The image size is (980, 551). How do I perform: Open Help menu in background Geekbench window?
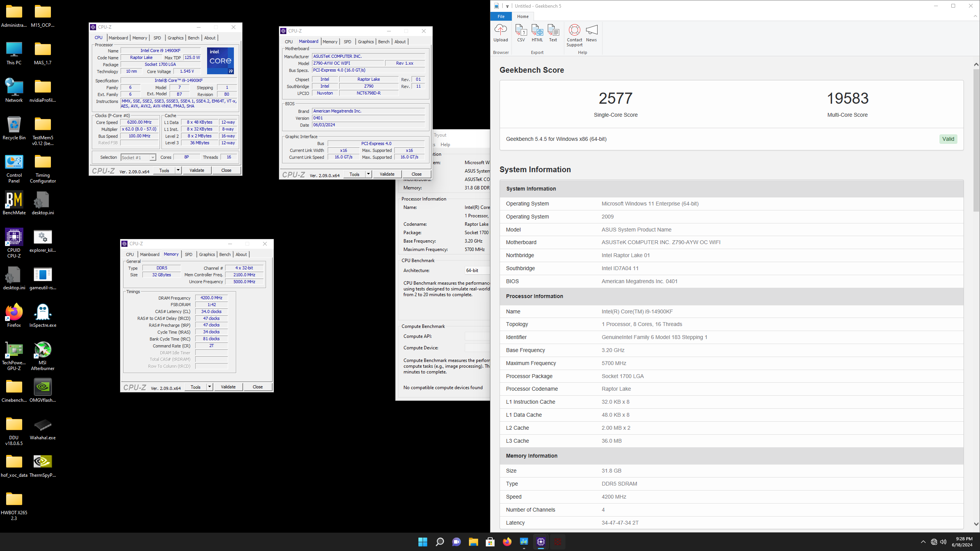pyautogui.click(x=445, y=145)
